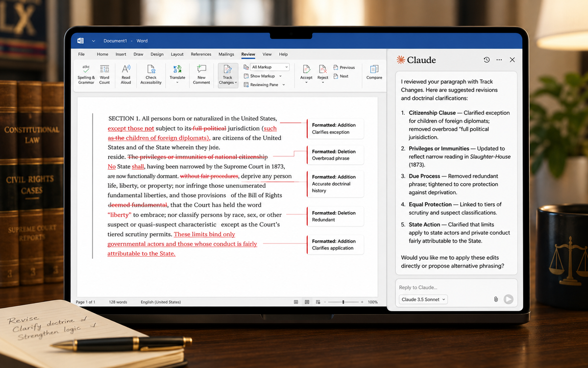The image size is (588, 368).
Task: Switch to the Mailings tab
Action: pyautogui.click(x=226, y=54)
